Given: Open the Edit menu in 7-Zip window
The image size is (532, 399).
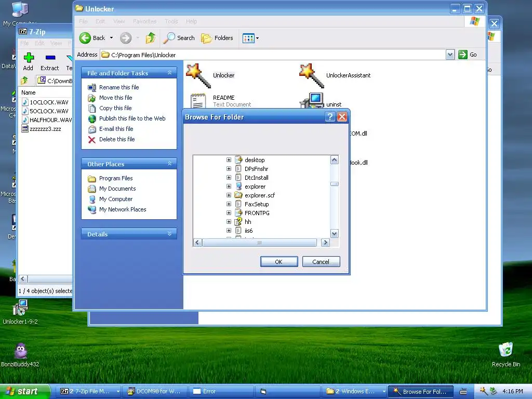Looking at the screenshot, I should 39,43.
